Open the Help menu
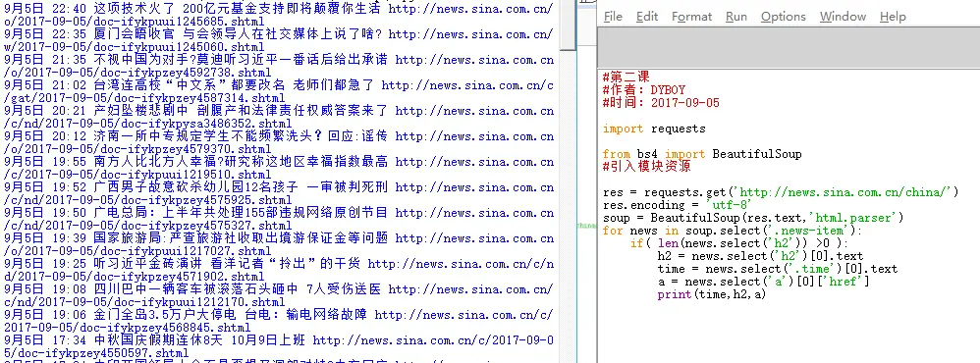This screenshot has width=980, height=363. click(x=893, y=17)
